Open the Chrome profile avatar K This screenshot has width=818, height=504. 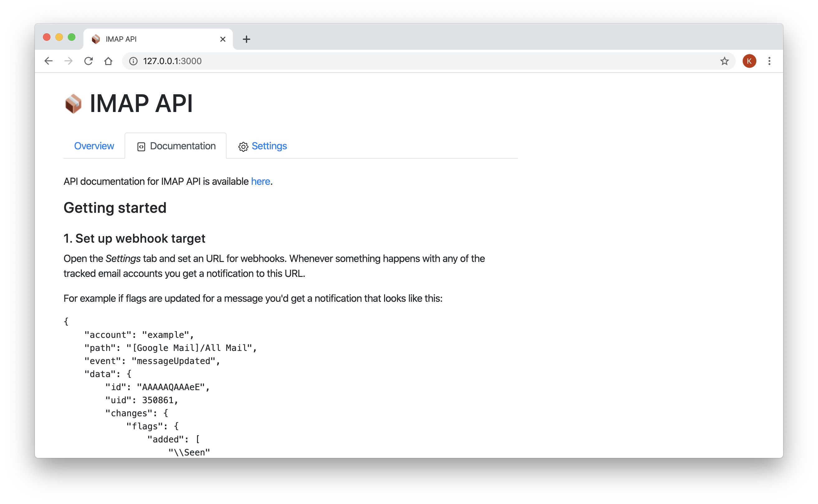749,61
